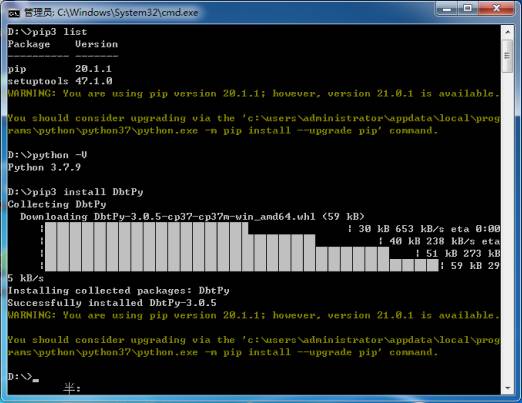Click the window title 'C:\Windows\System32\cmd.exe'

(x=128, y=13)
